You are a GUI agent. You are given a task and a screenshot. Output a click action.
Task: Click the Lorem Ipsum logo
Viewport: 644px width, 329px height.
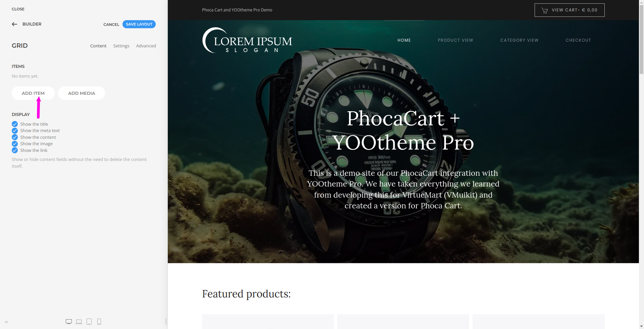[x=247, y=40]
